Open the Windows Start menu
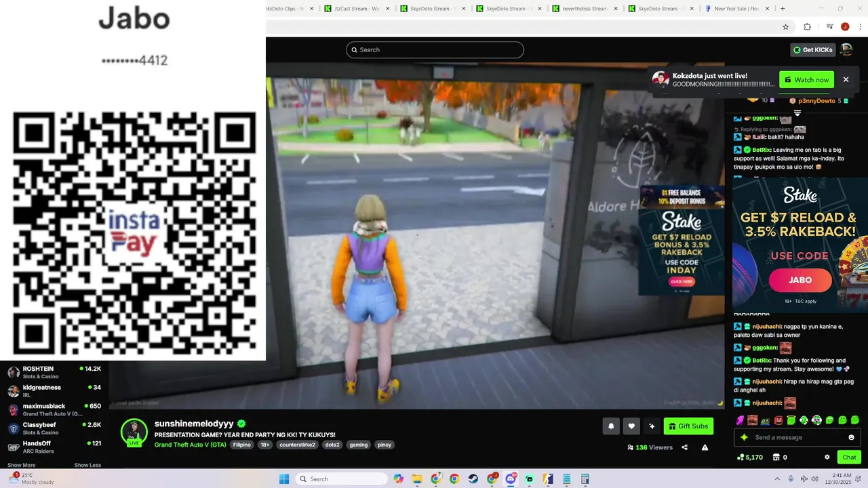 pos(284,479)
